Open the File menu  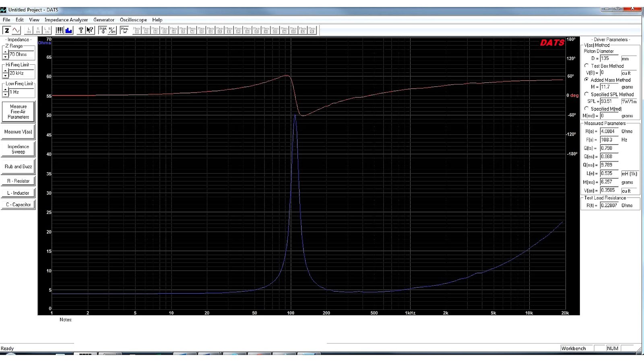(6, 20)
